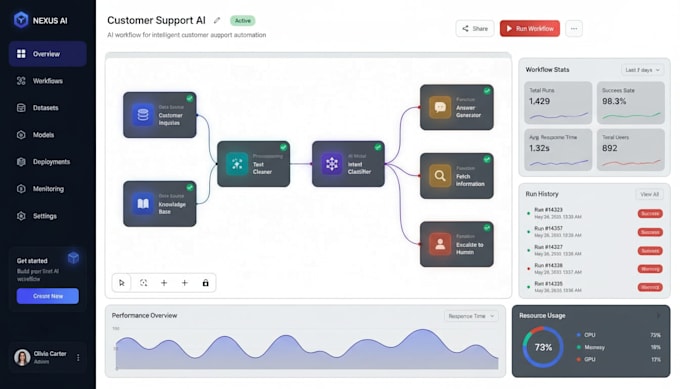Expand Resource Usage panel via corner arrow

point(658,316)
